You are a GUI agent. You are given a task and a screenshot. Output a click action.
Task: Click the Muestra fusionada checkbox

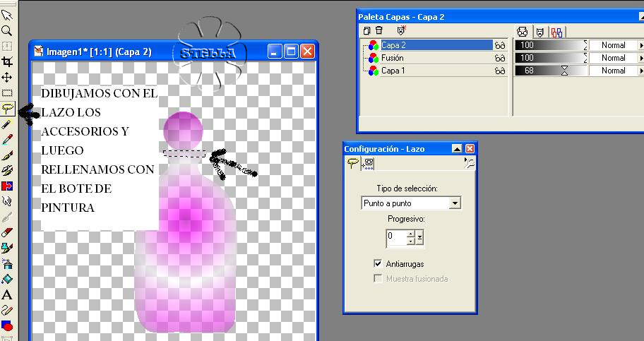coord(378,279)
